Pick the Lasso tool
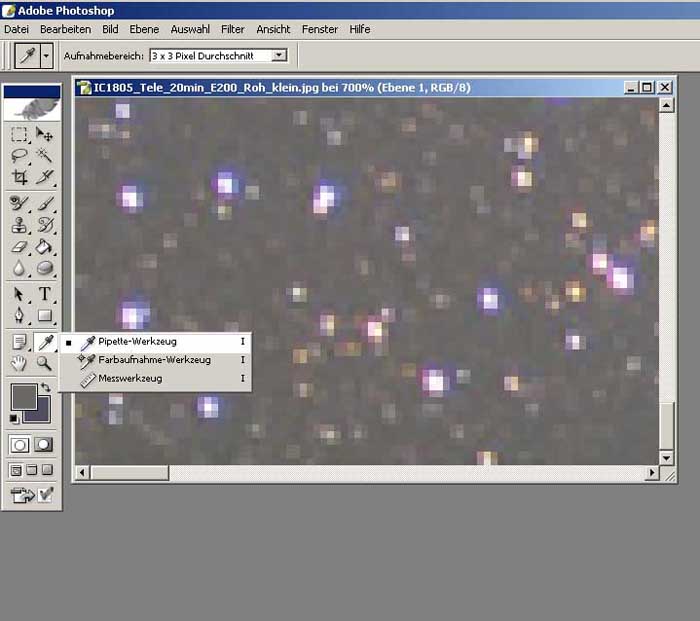This screenshot has height=621, width=700. pos(19,156)
